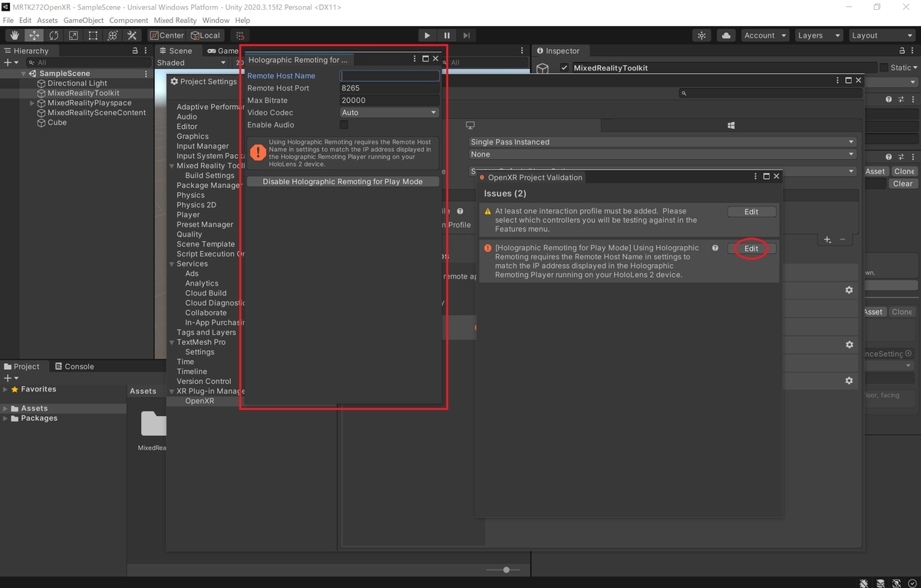The image size is (921, 588).
Task: Select the Rect tool
Action: [93, 35]
